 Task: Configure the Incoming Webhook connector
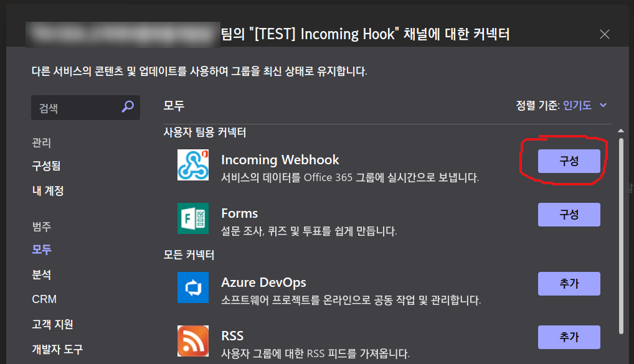pyautogui.click(x=569, y=161)
